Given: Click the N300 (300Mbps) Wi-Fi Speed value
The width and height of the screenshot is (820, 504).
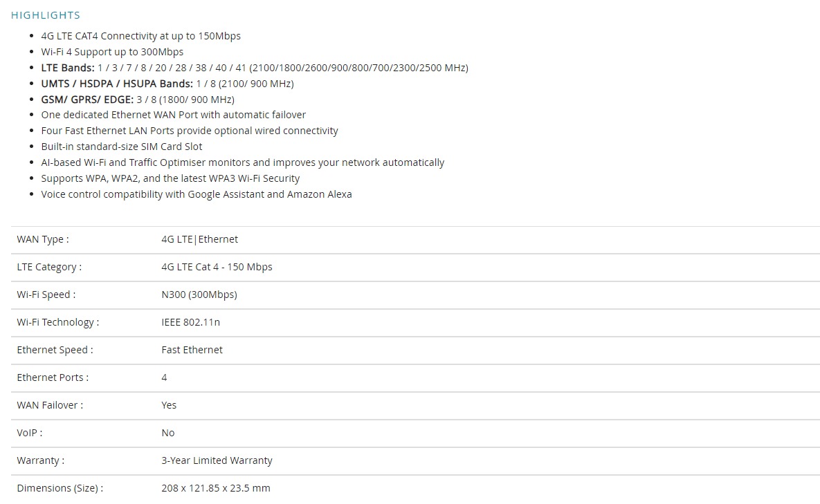Looking at the screenshot, I should pyautogui.click(x=199, y=295).
